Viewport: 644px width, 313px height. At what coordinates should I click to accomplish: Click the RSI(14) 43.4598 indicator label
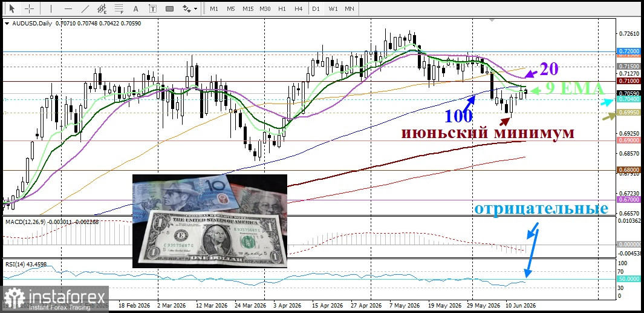26,264
